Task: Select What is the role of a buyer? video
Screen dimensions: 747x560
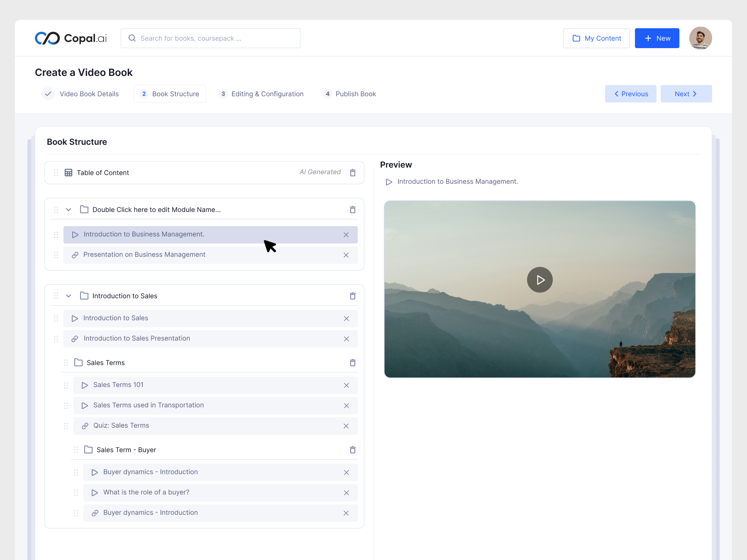Action: [146, 492]
